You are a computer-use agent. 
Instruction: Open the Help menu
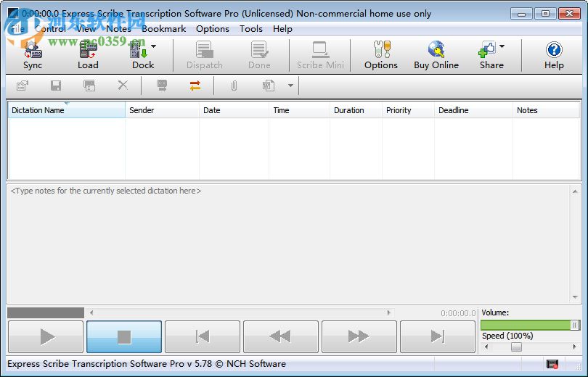[283, 29]
